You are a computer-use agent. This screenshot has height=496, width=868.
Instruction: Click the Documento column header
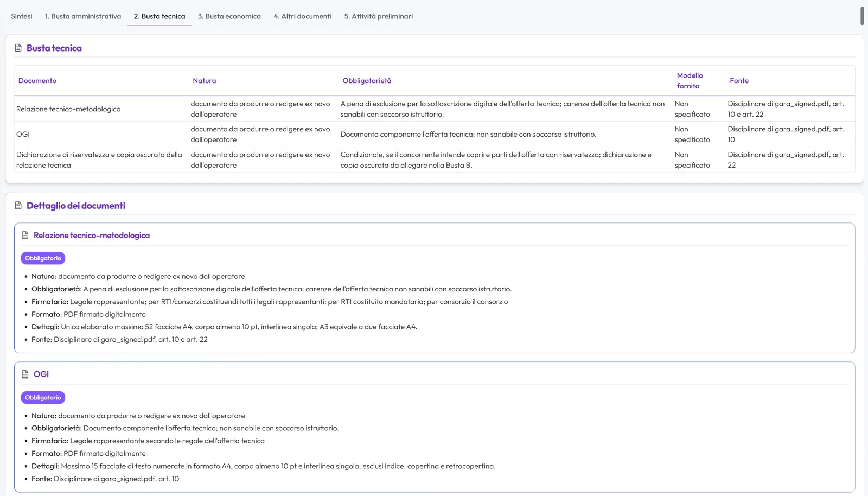[x=37, y=81]
